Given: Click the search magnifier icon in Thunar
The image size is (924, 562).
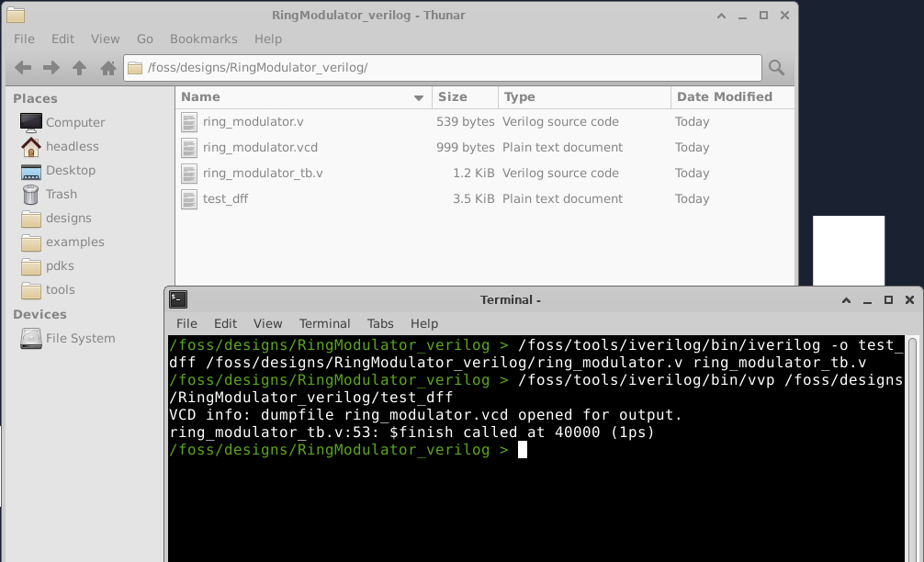Looking at the screenshot, I should pyautogui.click(x=776, y=68).
